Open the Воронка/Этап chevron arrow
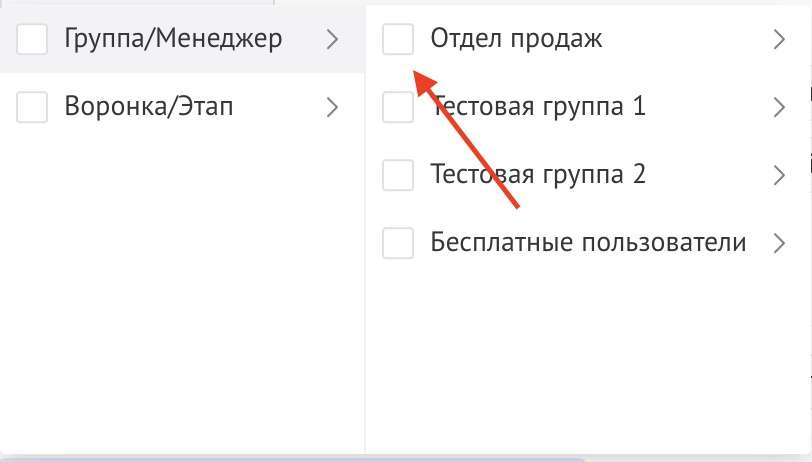 click(x=333, y=107)
